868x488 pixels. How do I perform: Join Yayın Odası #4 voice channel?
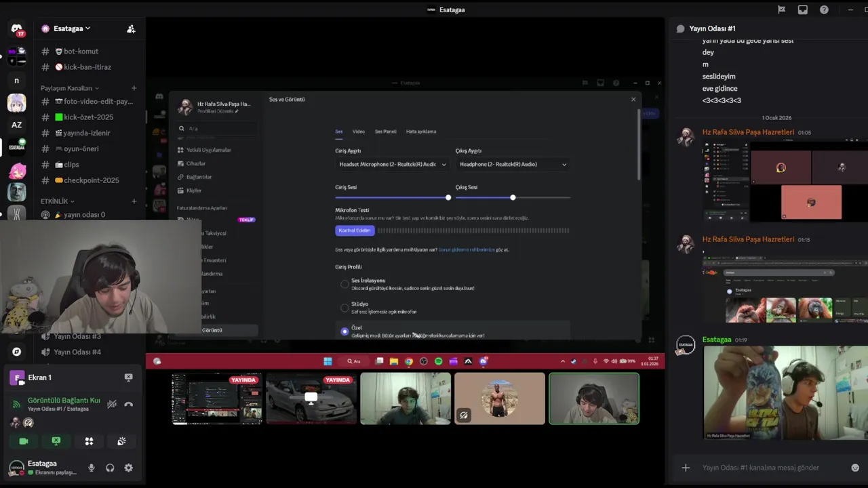77,352
